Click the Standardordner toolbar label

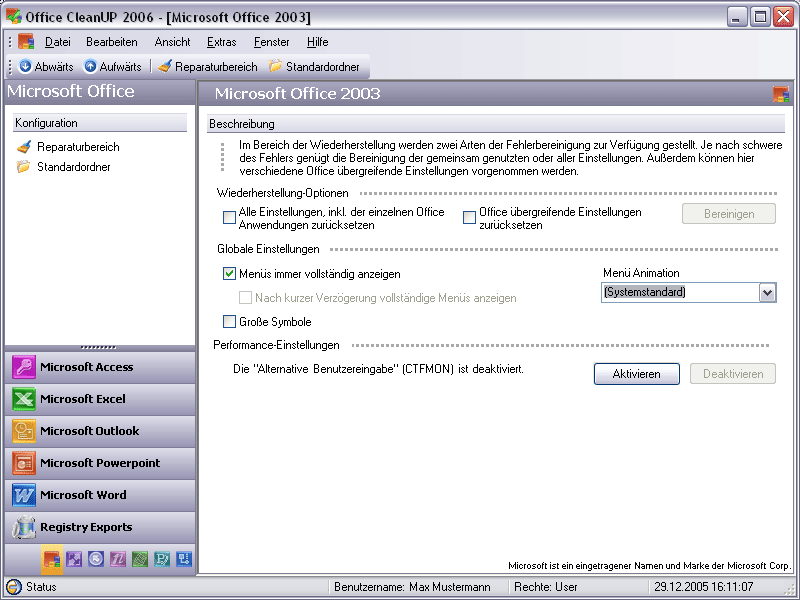click(x=322, y=67)
